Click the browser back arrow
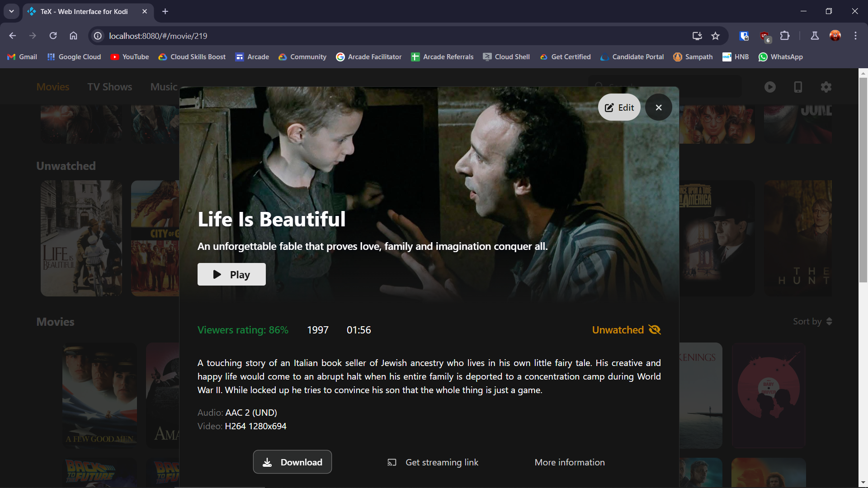The image size is (868, 488). click(13, 36)
